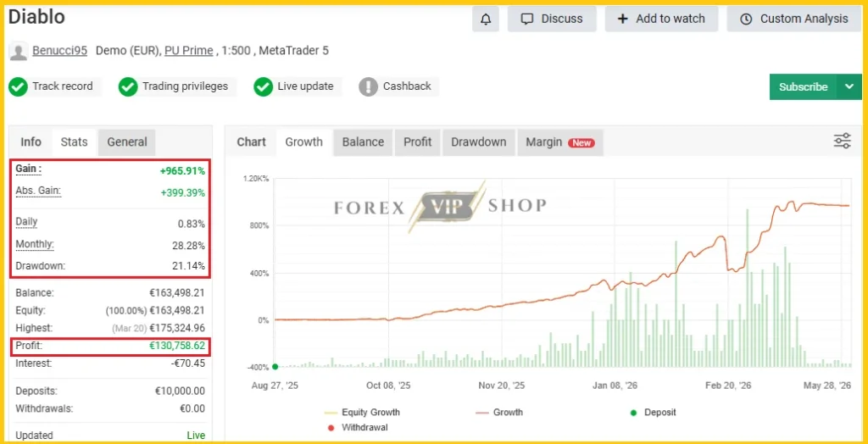The image size is (868, 444).
Task: Click the +399.39% value
Action: tap(183, 193)
